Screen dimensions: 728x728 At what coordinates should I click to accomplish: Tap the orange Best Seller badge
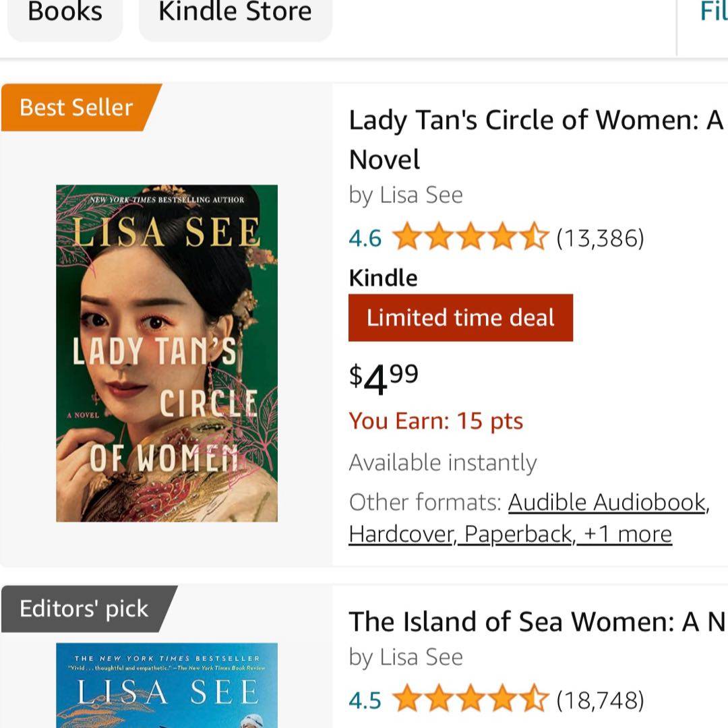tap(76, 107)
